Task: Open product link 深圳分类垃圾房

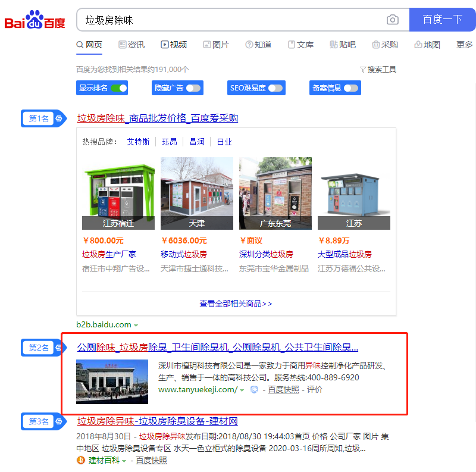Action: pyautogui.click(x=266, y=254)
